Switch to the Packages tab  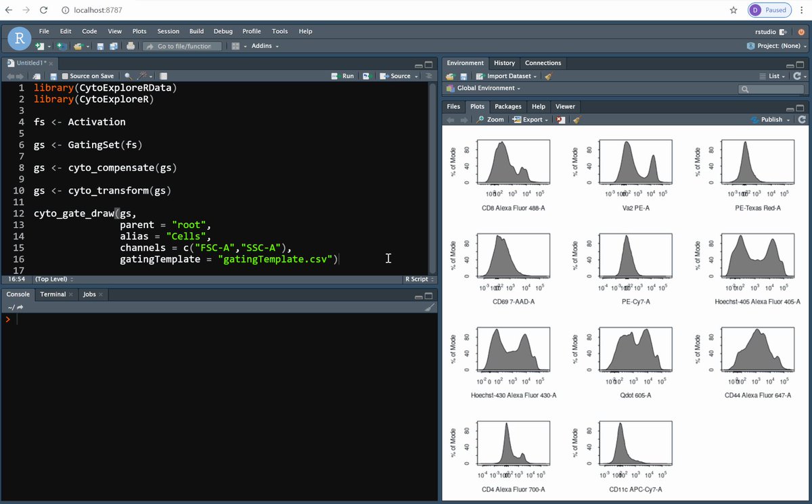[508, 106]
